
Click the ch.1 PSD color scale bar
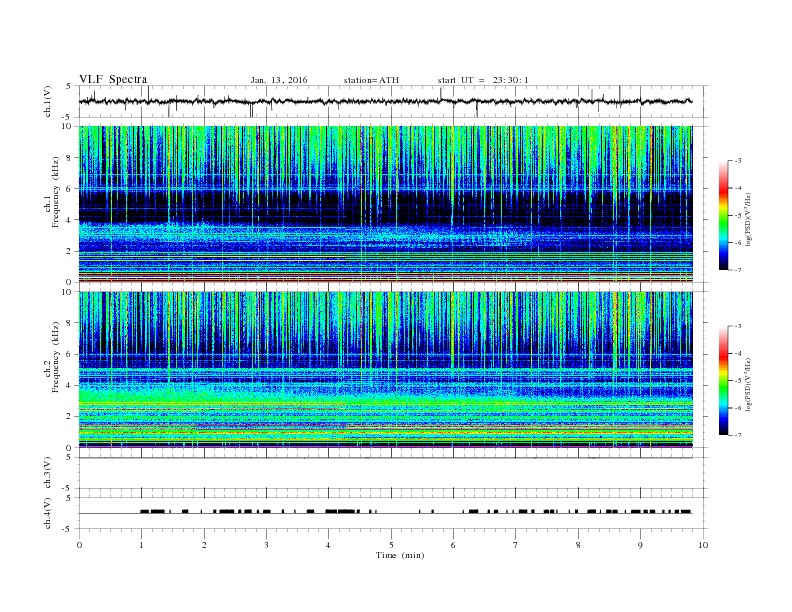coord(723,215)
